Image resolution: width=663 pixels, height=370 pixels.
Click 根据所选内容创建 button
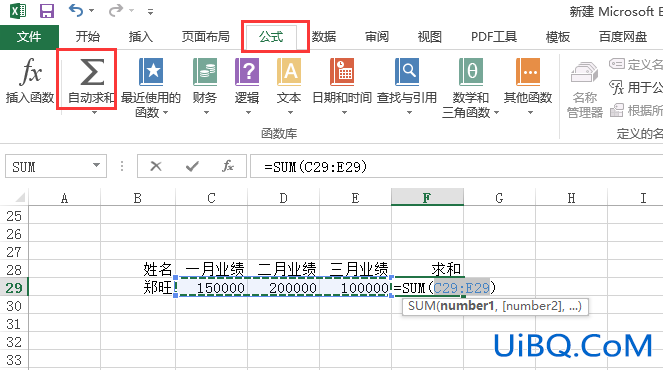coord(636,110)
